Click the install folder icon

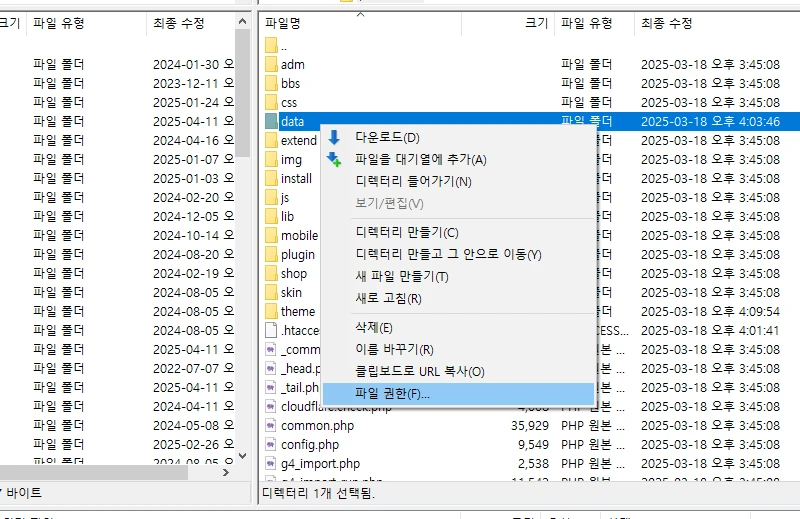click(x=271, y=178)
